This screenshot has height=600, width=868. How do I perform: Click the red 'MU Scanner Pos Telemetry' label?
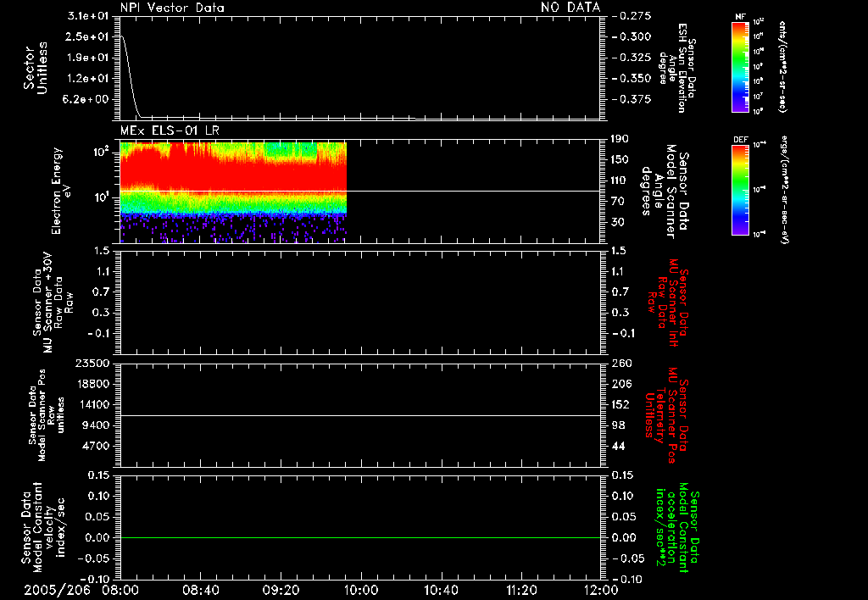(x=668, y=415)
